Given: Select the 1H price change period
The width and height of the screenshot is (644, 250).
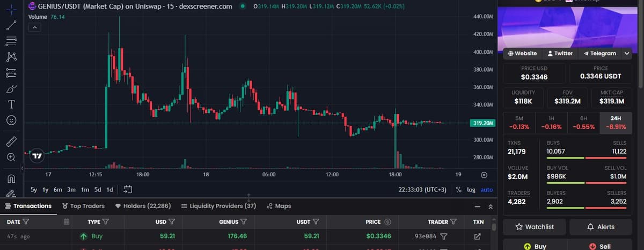Looking at the screenshot, I should (551, 123).
